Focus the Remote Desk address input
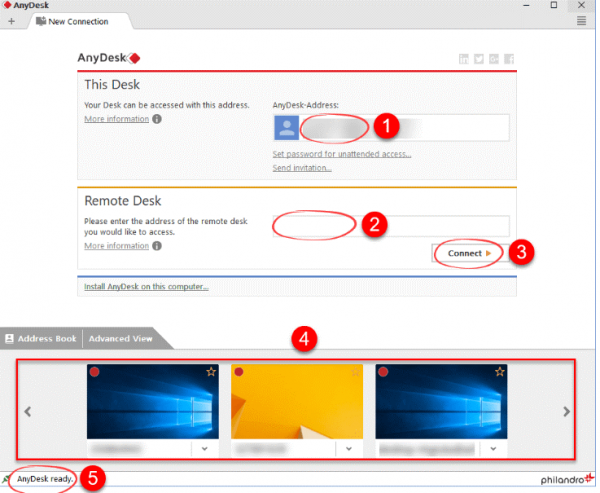600x493 pixels. click(x=391, y=226)
